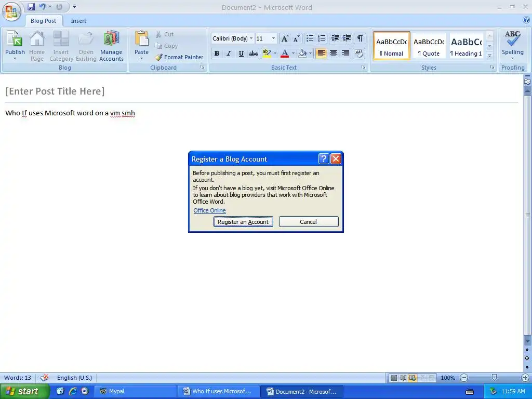
Task: Shrink font size with the small A icon
Action: click(296, 38)
